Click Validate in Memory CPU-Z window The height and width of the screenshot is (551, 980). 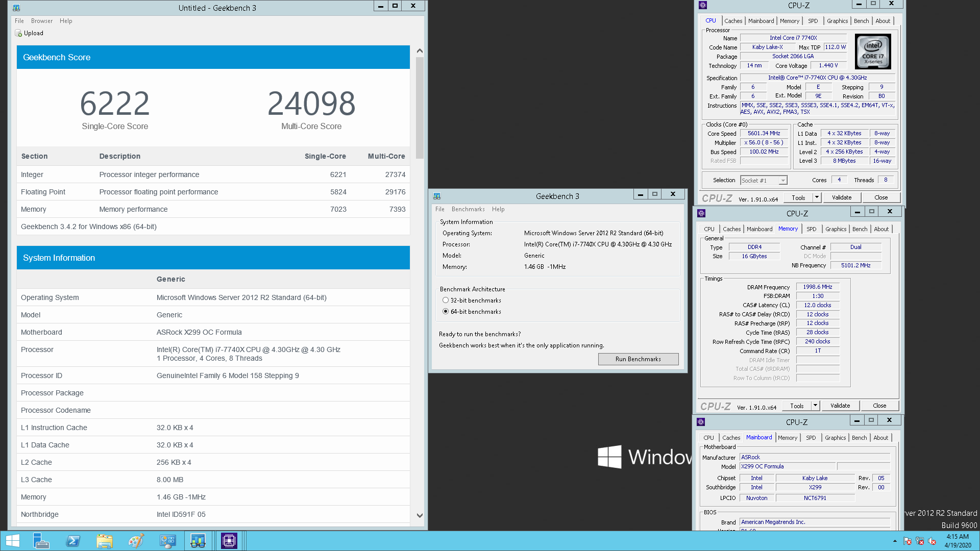click(x=840, y=406)
